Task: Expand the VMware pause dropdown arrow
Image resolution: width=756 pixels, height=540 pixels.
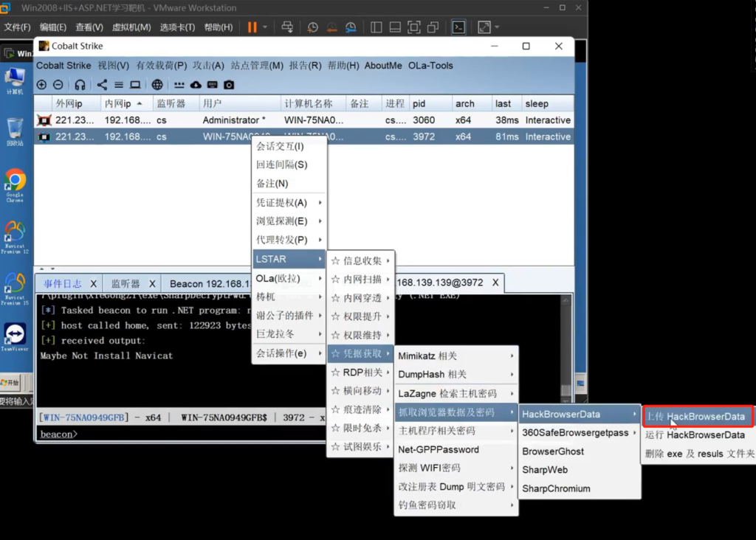Action: (x=265, y=27)
